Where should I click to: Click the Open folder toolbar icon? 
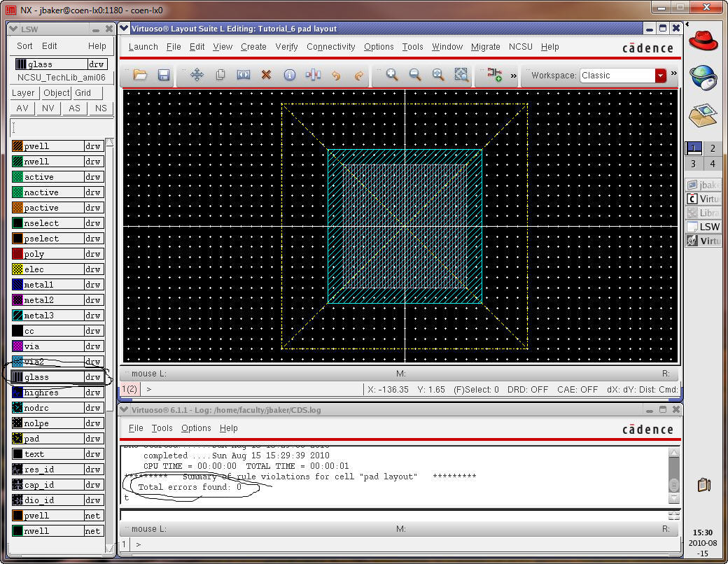(140, 75)
